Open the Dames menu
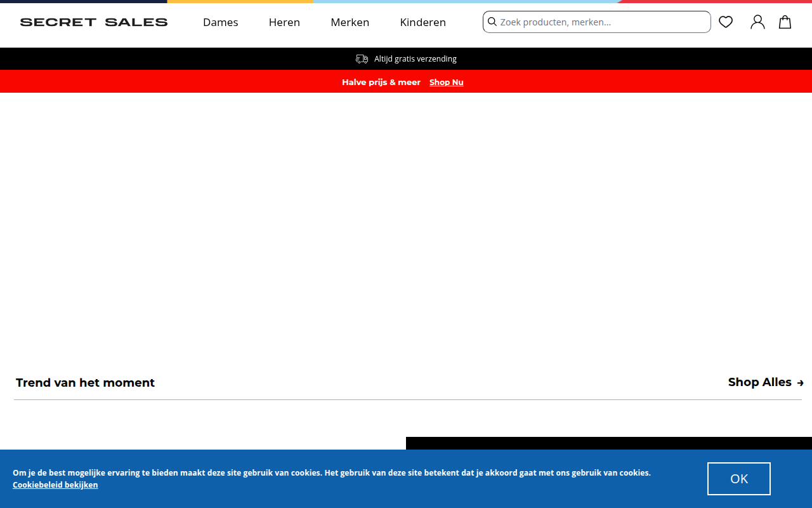812x508 pixels. [x=221, y=22]
